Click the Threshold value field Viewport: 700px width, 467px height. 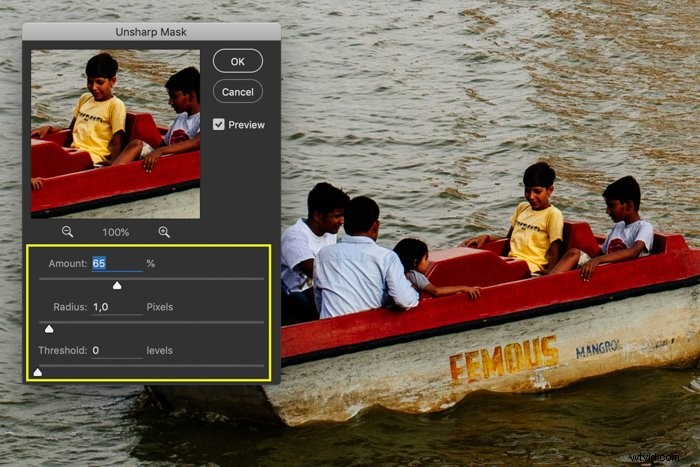point(117,350)
